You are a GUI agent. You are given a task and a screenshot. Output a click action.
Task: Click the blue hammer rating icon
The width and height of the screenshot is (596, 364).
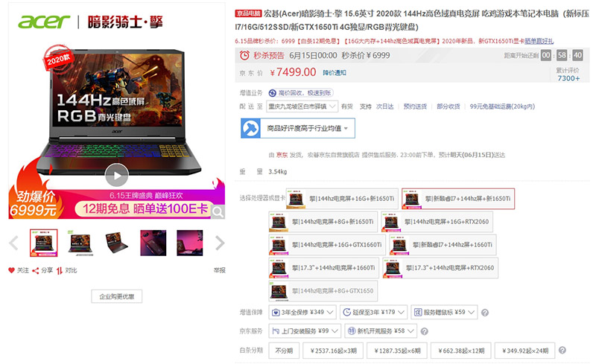click(x=250, y=128)
